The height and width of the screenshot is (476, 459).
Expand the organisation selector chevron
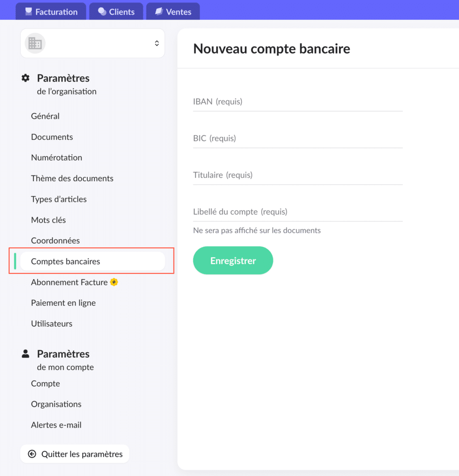point(157,43)
